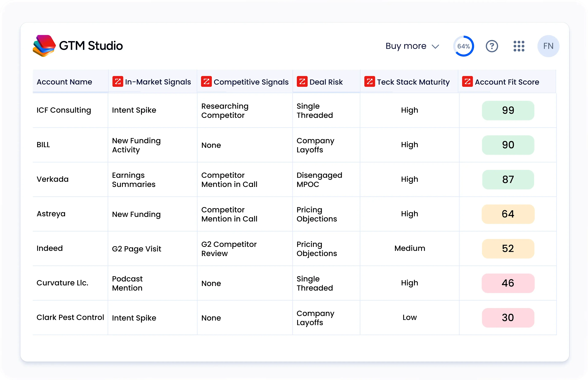Click None competitive signal for BILL

[211, 145]
